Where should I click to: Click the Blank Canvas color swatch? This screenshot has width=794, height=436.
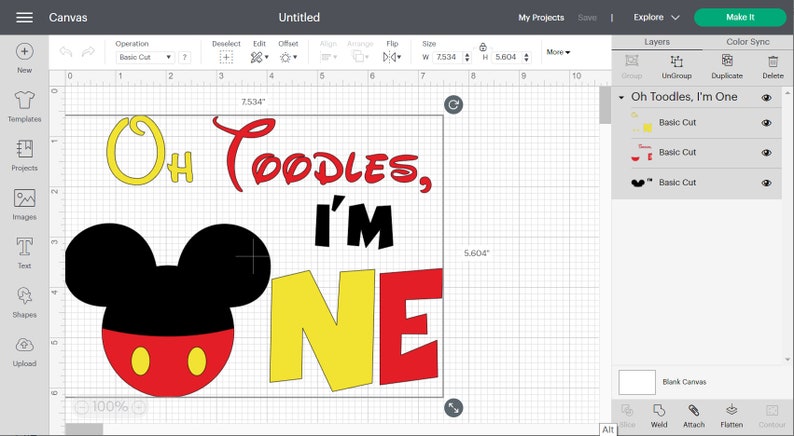coord(637,382)
